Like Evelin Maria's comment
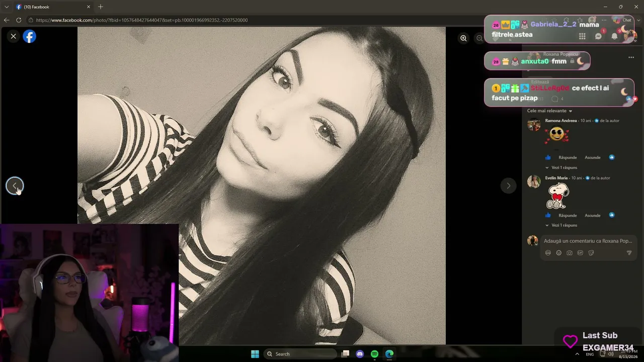 point(548,215)
